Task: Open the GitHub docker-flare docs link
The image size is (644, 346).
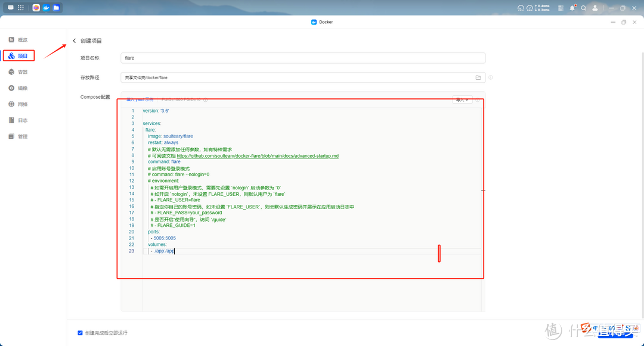Action: coord(258,155)
